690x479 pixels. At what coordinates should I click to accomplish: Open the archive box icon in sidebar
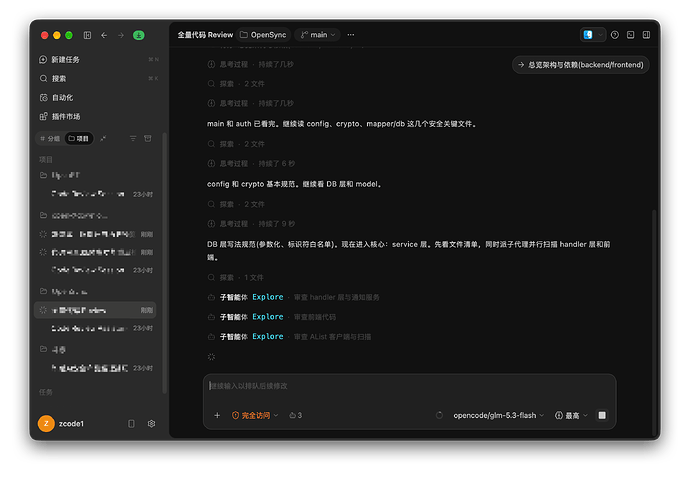pos(148,139)
